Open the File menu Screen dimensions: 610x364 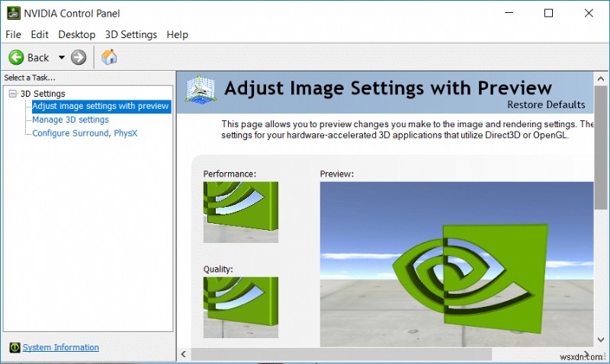(14, 34)
